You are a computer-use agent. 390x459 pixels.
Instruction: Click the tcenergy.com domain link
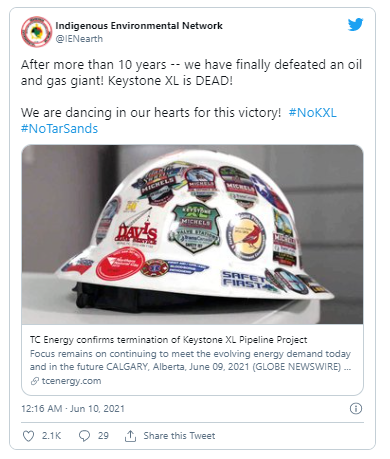point(71,381)
